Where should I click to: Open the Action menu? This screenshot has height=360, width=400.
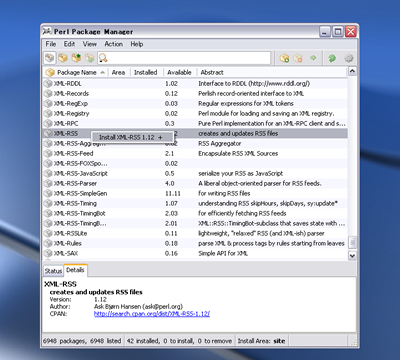click(114, 44)
